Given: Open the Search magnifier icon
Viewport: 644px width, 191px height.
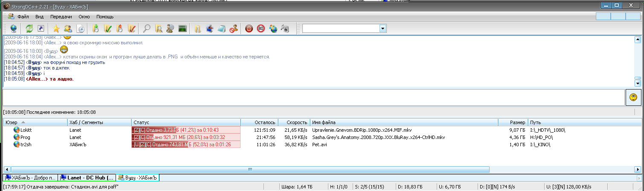Looking at the screenshot, I should point(146,29).
